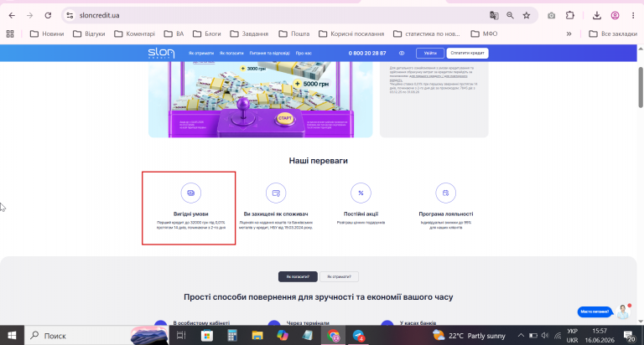Open the Корисні посилання bookmark folder
This screenshot has width=644, height=345.
[351, 33]
